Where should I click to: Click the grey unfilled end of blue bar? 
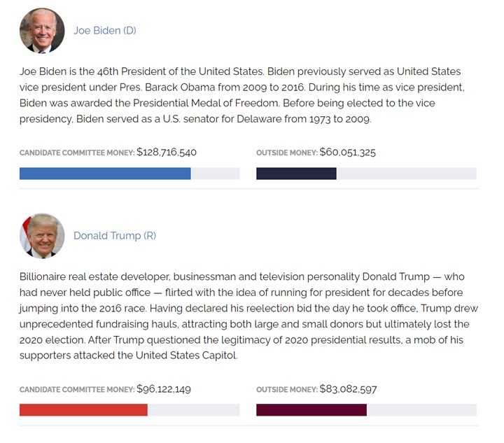pyautogui.click(x=216, y=174)
